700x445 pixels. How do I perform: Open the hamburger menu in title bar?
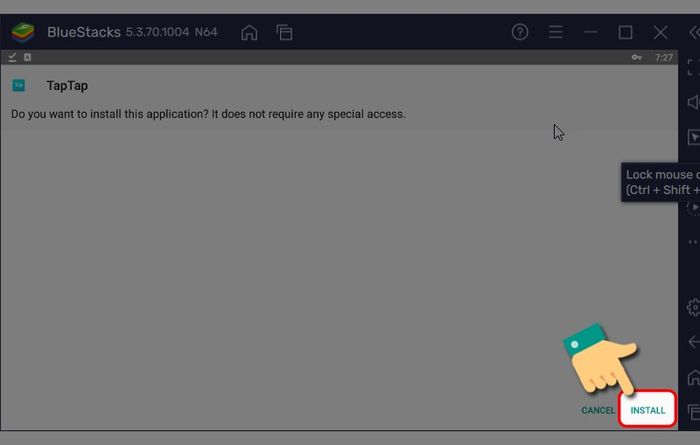[555, 32]
